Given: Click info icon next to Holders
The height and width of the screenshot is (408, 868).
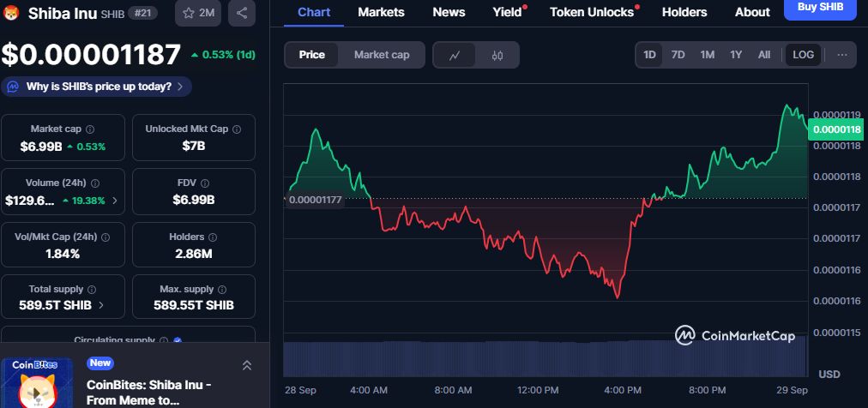Looking at the screenshot, I should 214,237.
